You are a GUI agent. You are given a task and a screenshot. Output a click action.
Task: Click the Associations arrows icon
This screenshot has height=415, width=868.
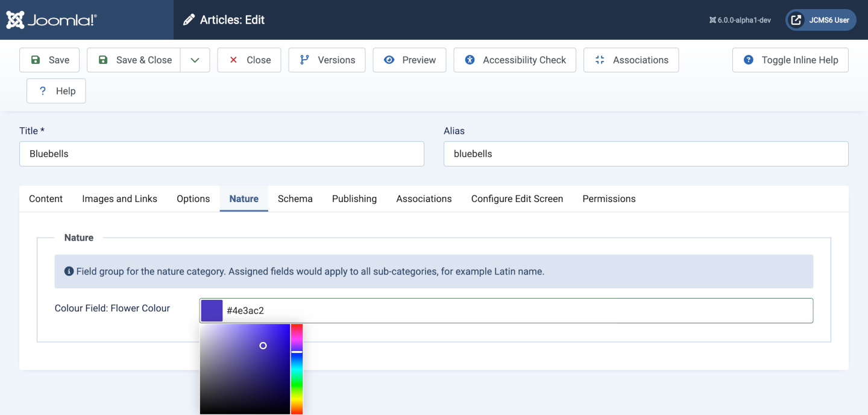pos(599,60)
